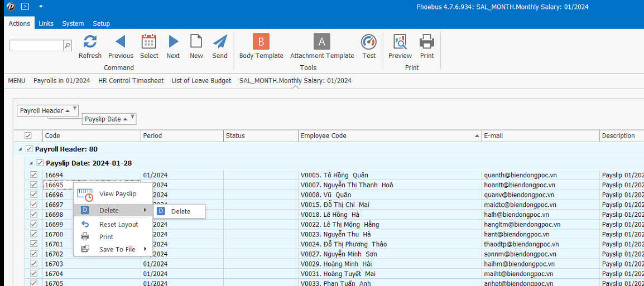
Task: Collapse the Payslip Date: 2024-01-28 group
Action: pyautogui.click(x=31, y=163)
